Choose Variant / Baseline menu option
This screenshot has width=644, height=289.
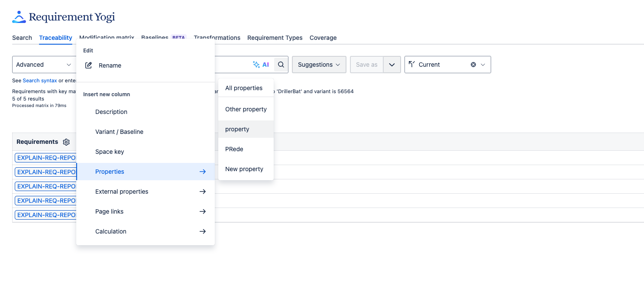[x=119, y=132]
